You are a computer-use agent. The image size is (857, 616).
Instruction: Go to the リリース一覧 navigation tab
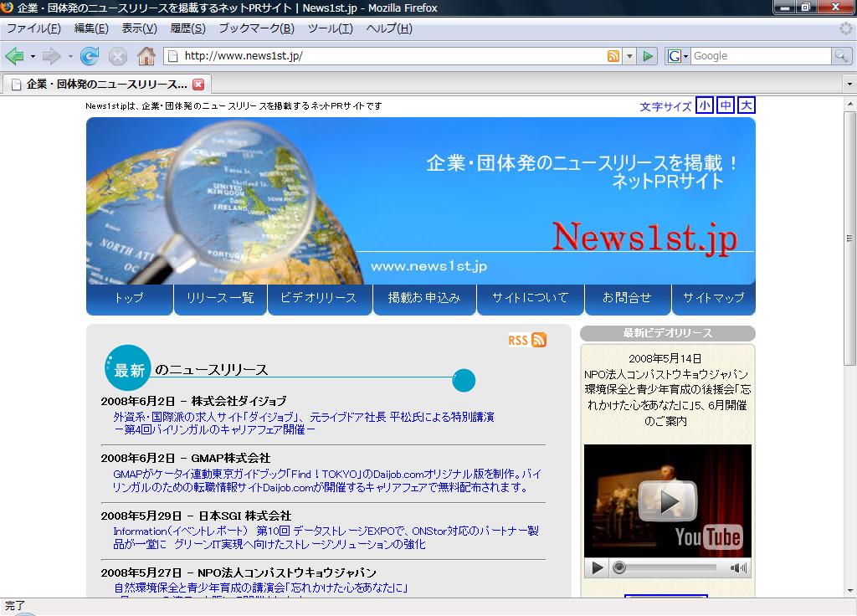[220, 298]
